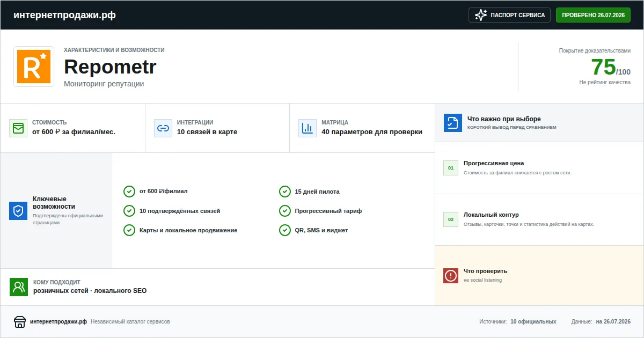Click the от 600 ₽ за филиал/мес. value
The height and width of the screenshot is (338, 644).
74,132
